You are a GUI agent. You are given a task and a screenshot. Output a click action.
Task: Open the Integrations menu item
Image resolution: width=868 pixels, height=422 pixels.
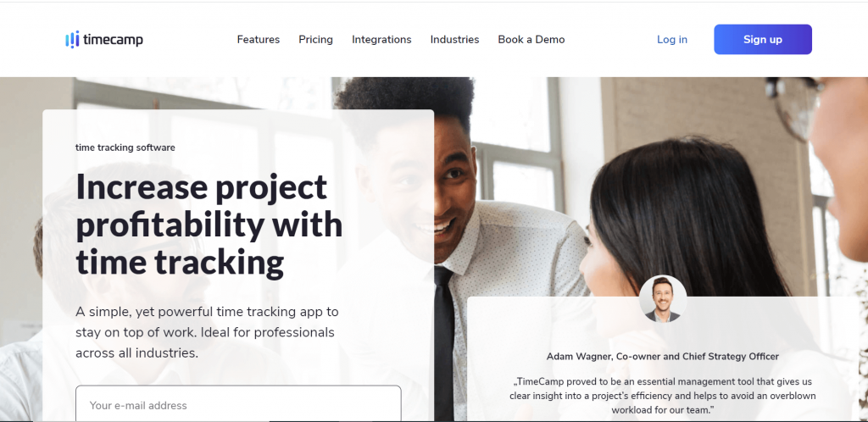381,39
